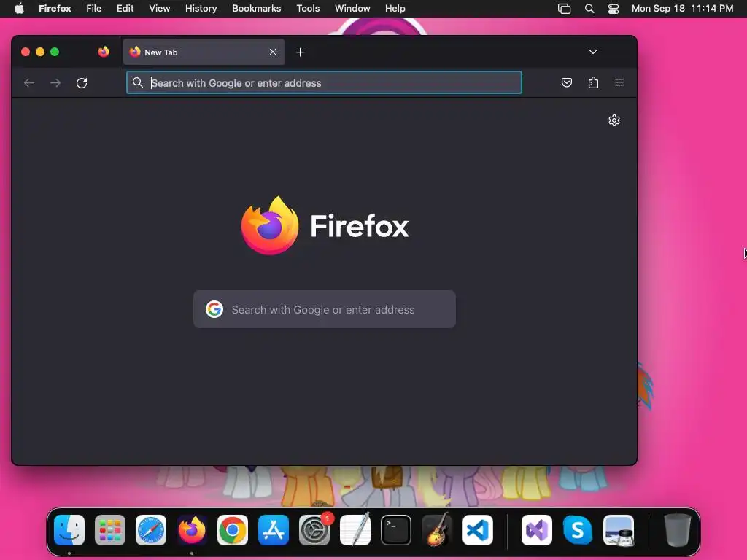747x560 pixels.
Task: Launch Google Chrome from the Dock
Action: [x=233, y=530]
